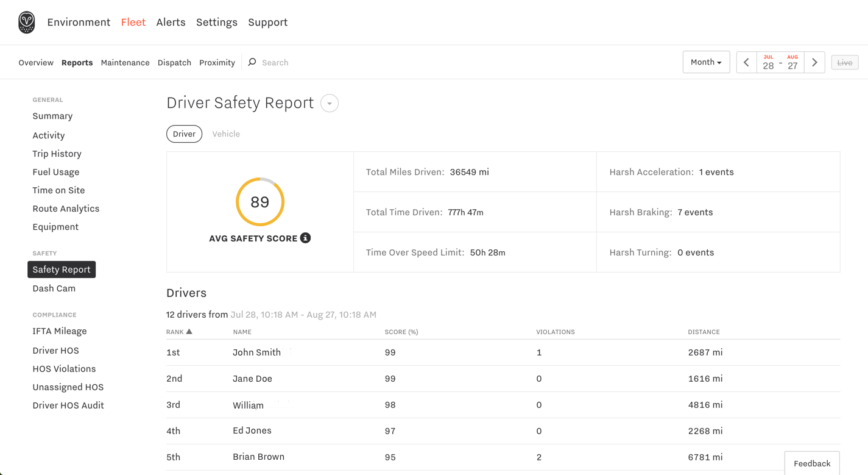Open the Dash Cam report
Screen dimensions: 868x475
(54, 288)
